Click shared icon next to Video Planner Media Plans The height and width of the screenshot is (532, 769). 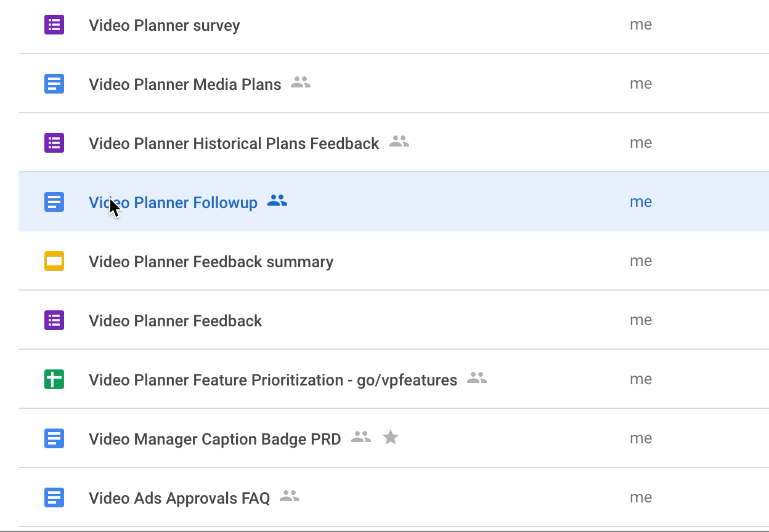(x=301, y=83)
